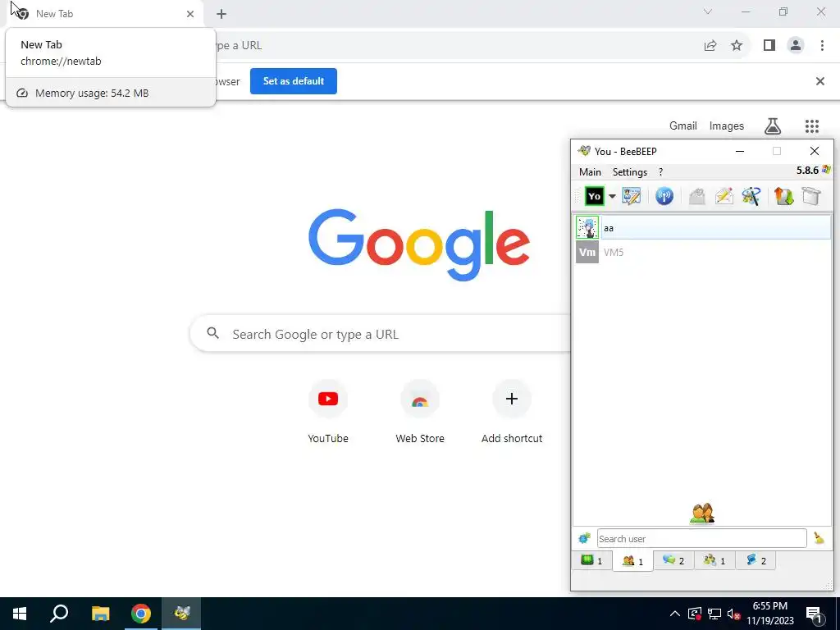Click the network tray icon

tap(714, 614)
